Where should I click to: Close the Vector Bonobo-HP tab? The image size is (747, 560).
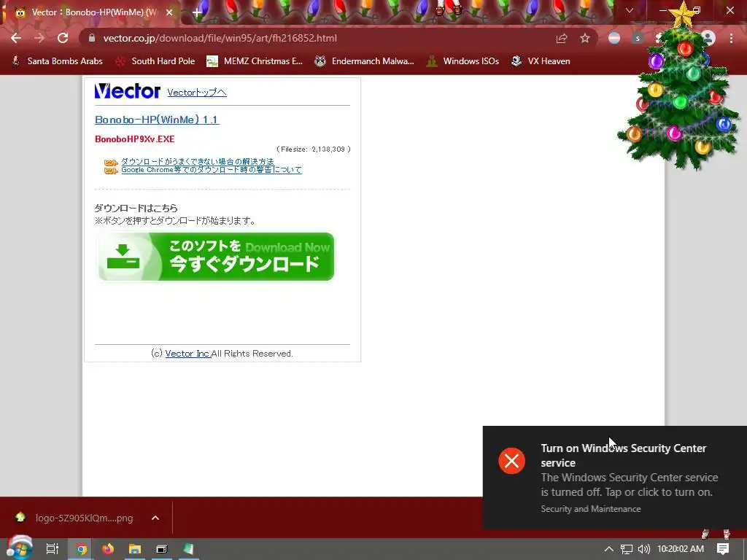click(169, 12)
